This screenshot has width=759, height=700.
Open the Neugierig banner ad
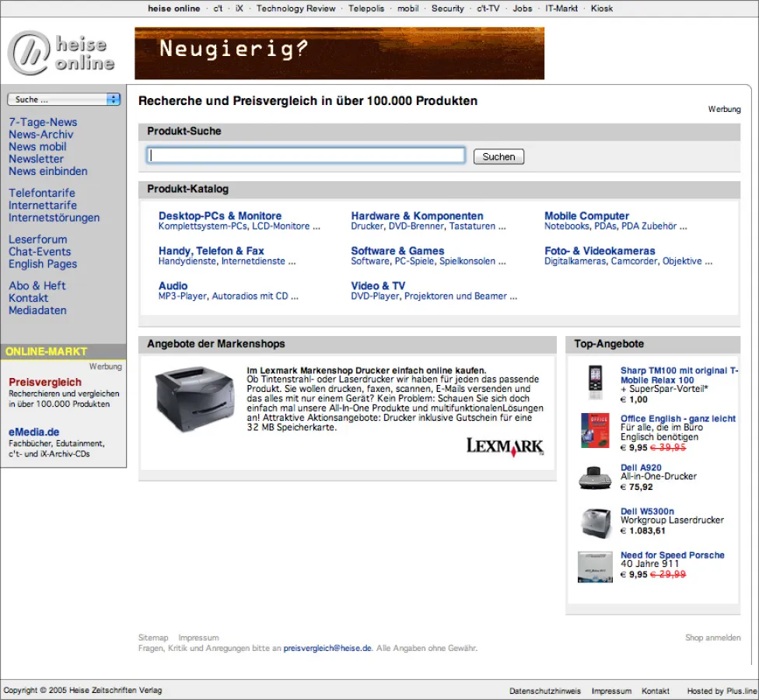(x=339, y=53)
